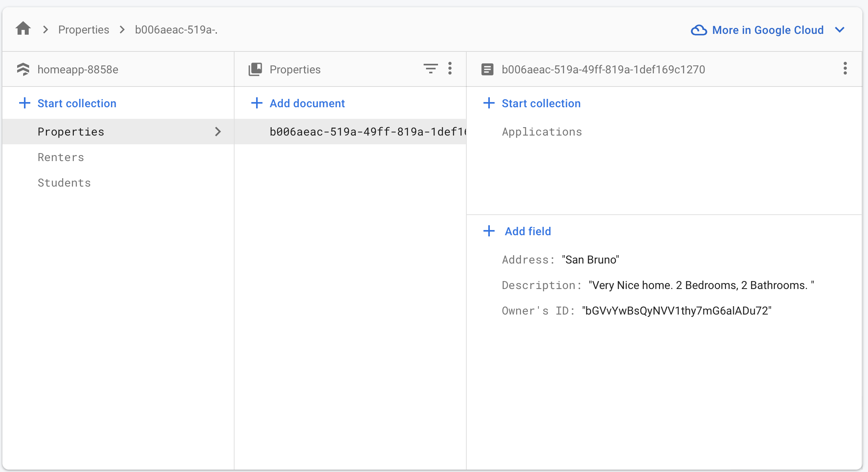Viewport: 868px width, 472px height.
Task: Click the b006aeac-519a breadcrumb item
Action: pos(176,29)
